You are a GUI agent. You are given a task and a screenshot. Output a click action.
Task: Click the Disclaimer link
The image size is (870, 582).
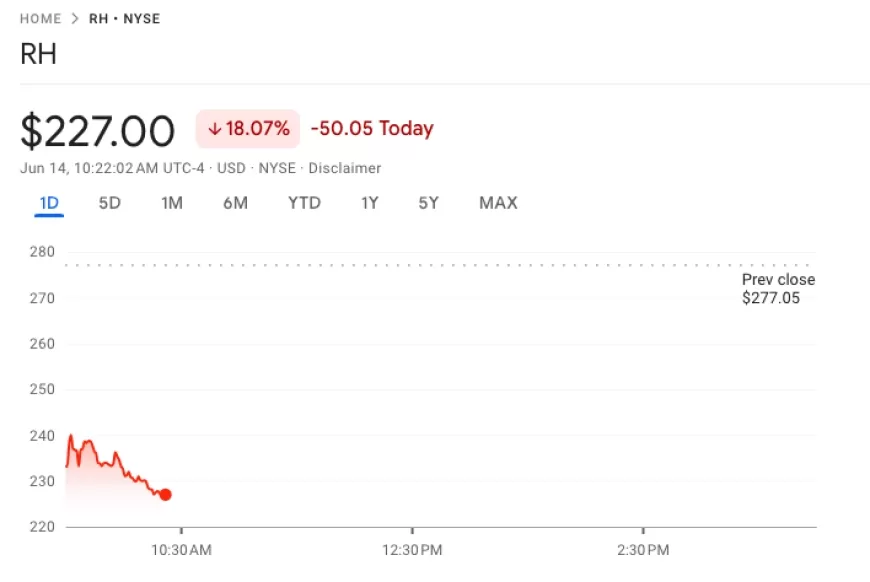click(x=345, y=168)
